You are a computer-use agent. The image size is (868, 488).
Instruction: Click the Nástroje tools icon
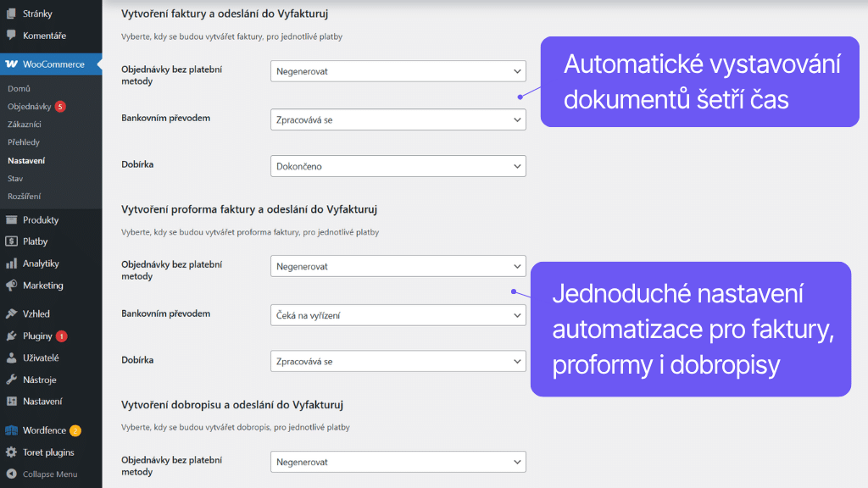coord(10,379)
